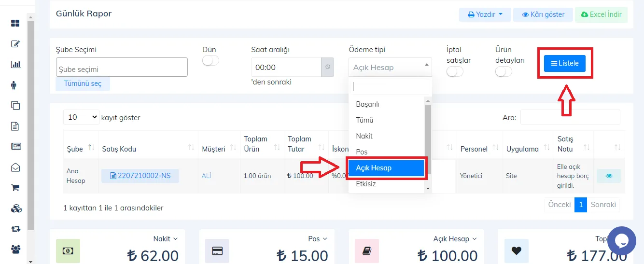Choose Pos from payment type list
This screenshot has width=644, height=264.
pos(386,152)
